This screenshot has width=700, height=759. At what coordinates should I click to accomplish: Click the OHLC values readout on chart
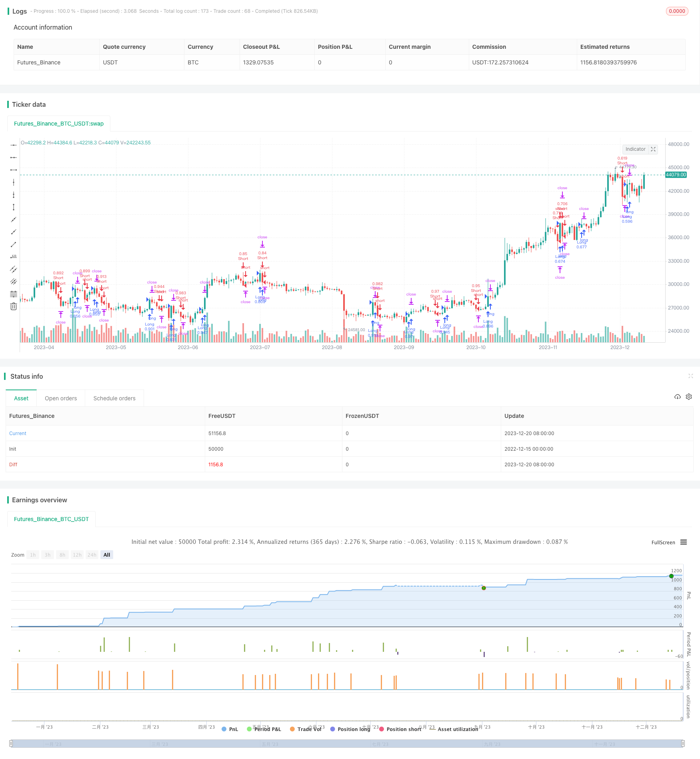[x=86, y=143]
